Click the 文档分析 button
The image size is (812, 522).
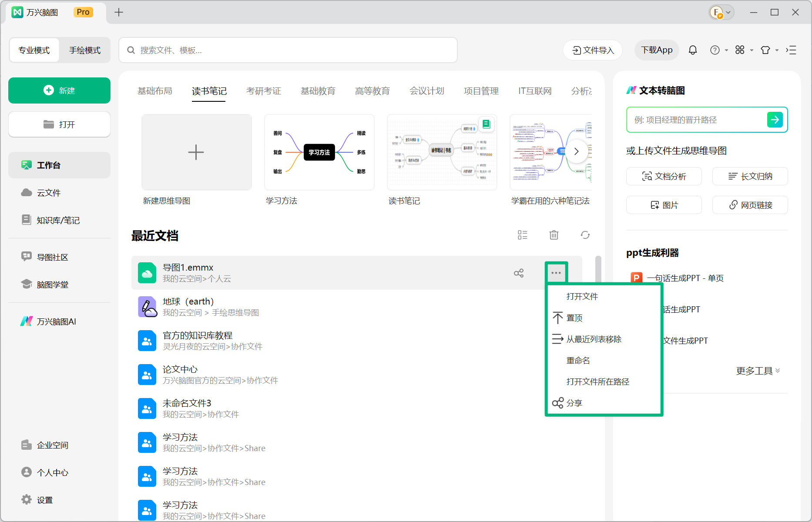[664, 176]
